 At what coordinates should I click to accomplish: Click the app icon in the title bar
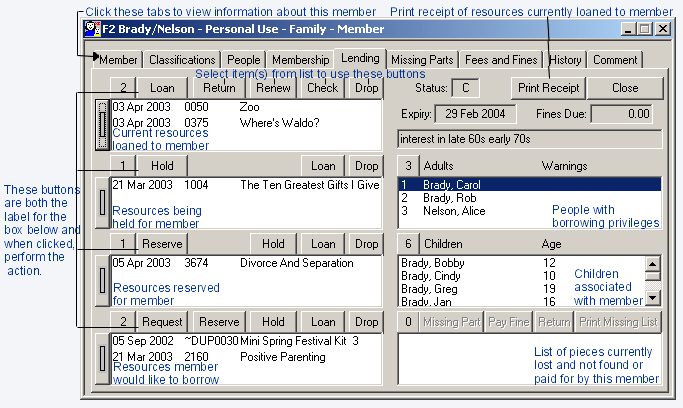pyautogui.click(x=90, y=30)
